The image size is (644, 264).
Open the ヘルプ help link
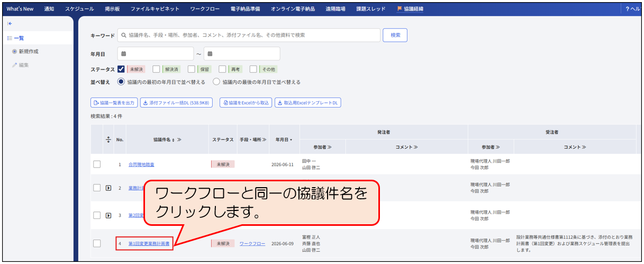coord(633,9)
